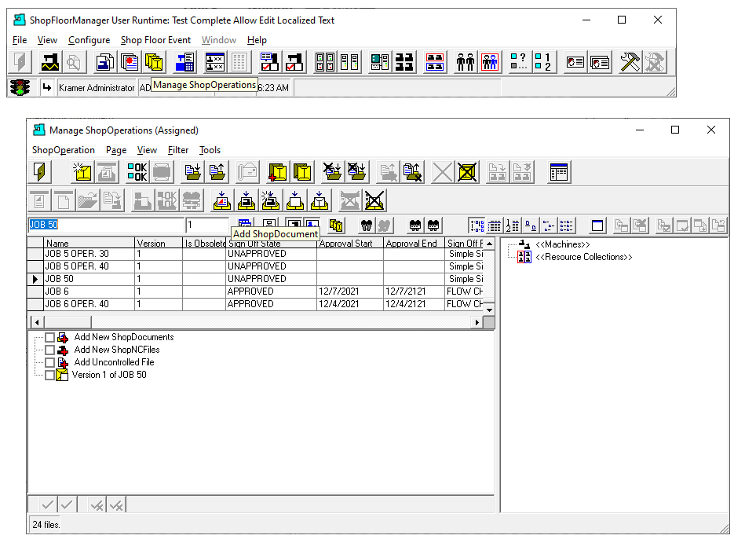Toggle the numbered list view button
The image size is (756, 550).
tap(513, 225)
